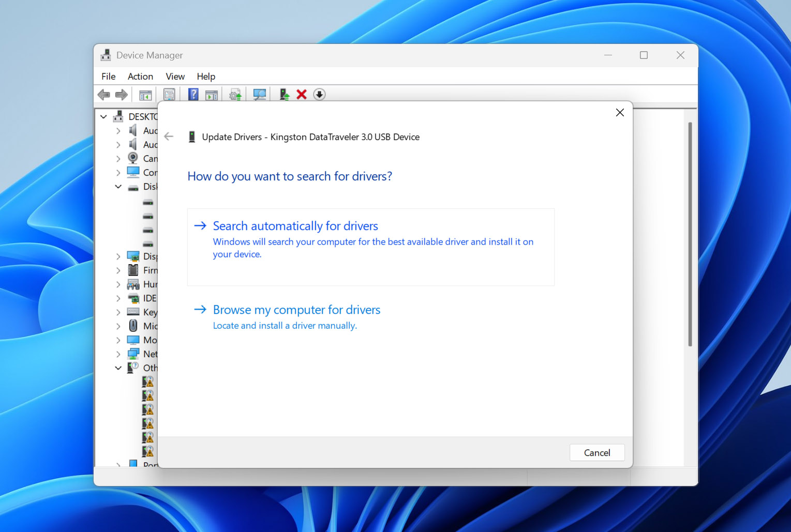Click the blue Help question mark icon
This screenshot has width=791, height=532.
[193, 95]
